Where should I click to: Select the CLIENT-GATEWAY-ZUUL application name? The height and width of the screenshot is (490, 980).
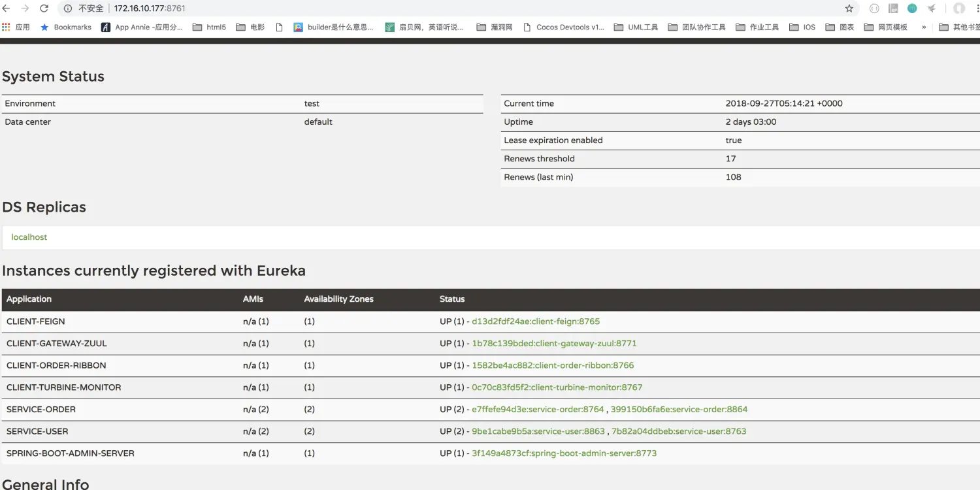point(56,343)
